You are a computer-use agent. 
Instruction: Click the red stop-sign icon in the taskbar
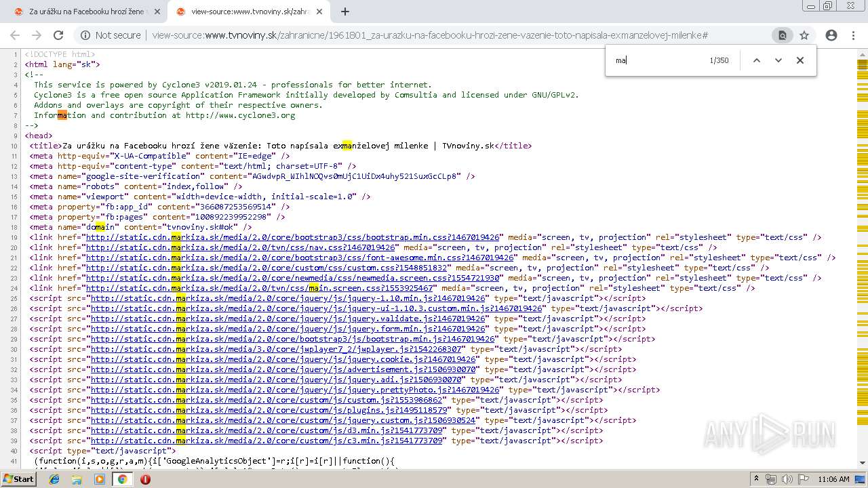point(145,479)
